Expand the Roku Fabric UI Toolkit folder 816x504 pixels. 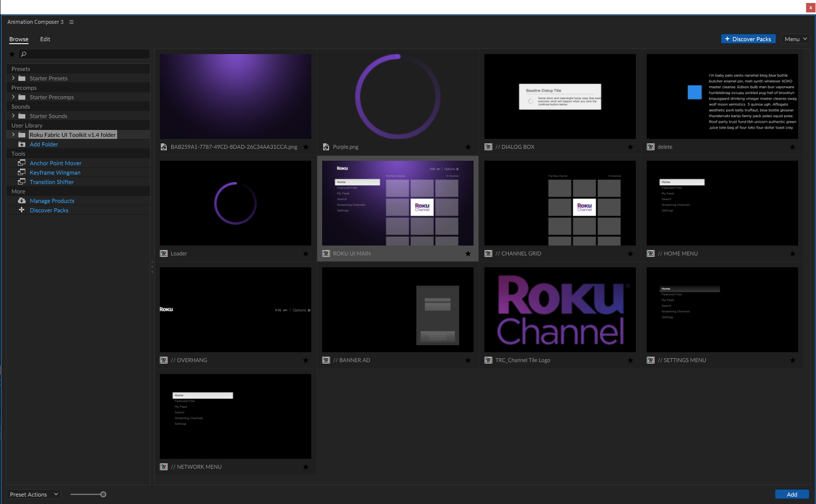[x=13, y=134]
